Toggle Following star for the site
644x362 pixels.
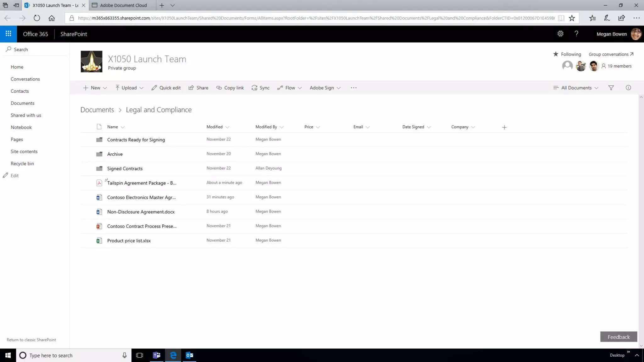click(x=556, y=54)
